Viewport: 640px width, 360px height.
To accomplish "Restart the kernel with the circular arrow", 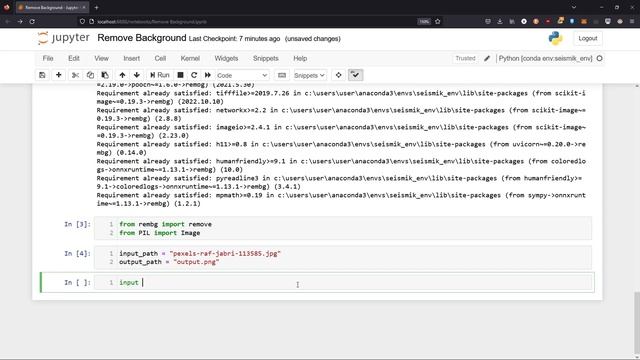I will coord(194,75).
